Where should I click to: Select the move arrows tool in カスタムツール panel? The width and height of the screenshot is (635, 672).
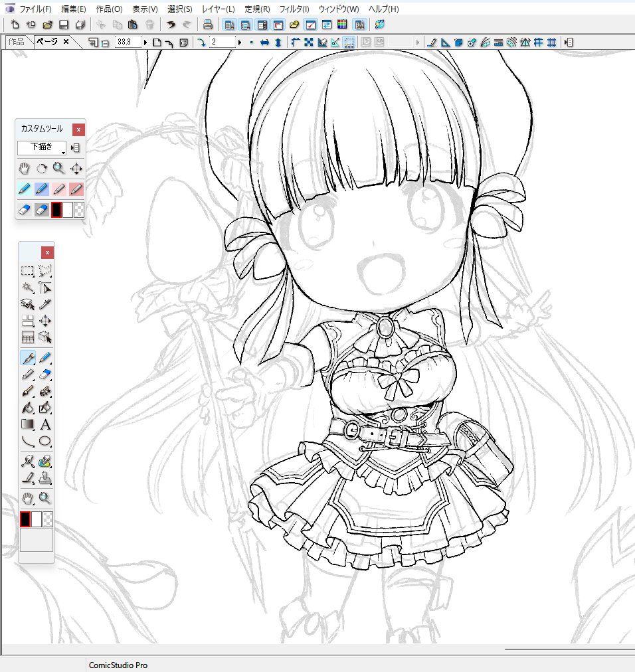pos(76,169)
